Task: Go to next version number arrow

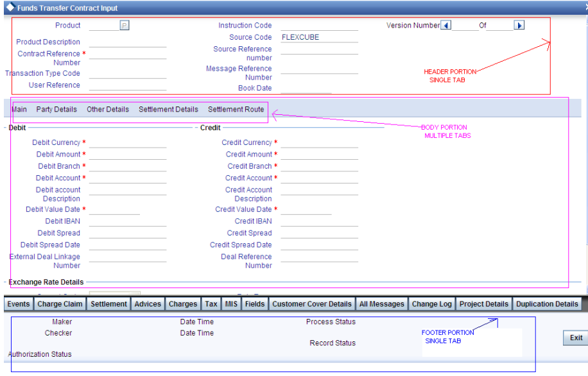Action: [519, 25]
